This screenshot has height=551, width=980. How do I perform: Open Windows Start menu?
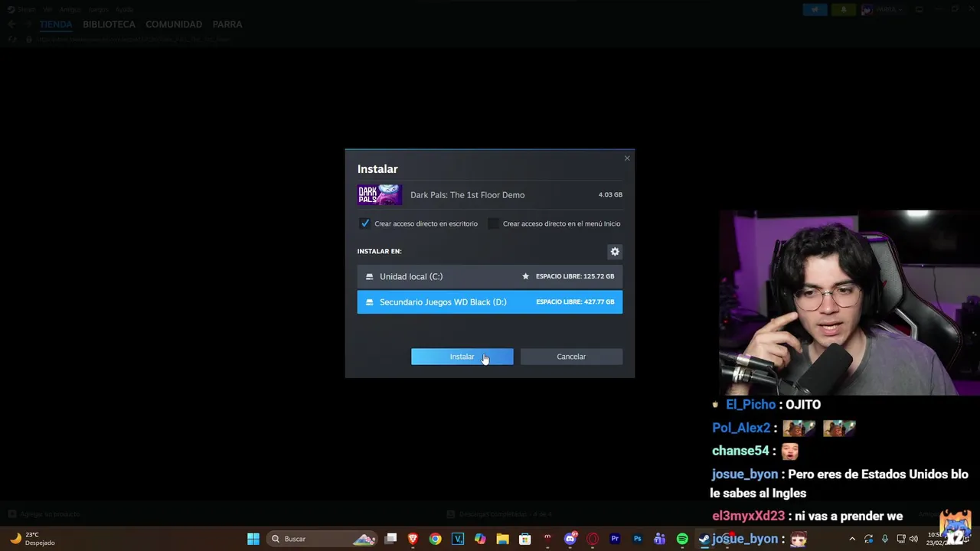click(x=253, y=539)
